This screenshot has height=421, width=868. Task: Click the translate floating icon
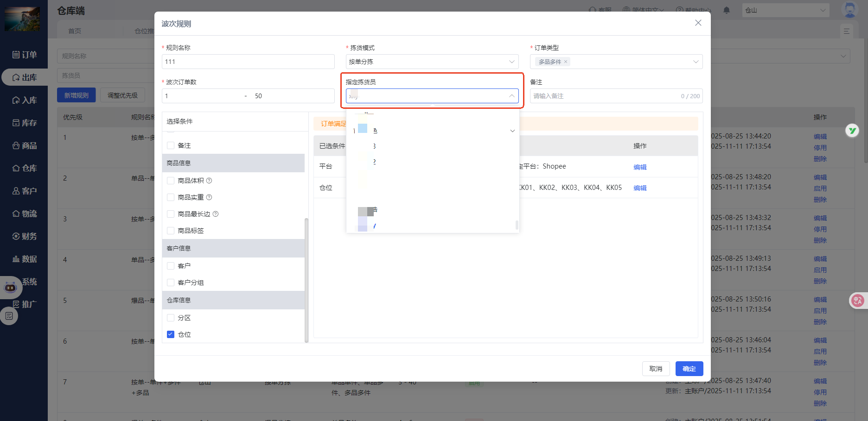coord(857,301)
